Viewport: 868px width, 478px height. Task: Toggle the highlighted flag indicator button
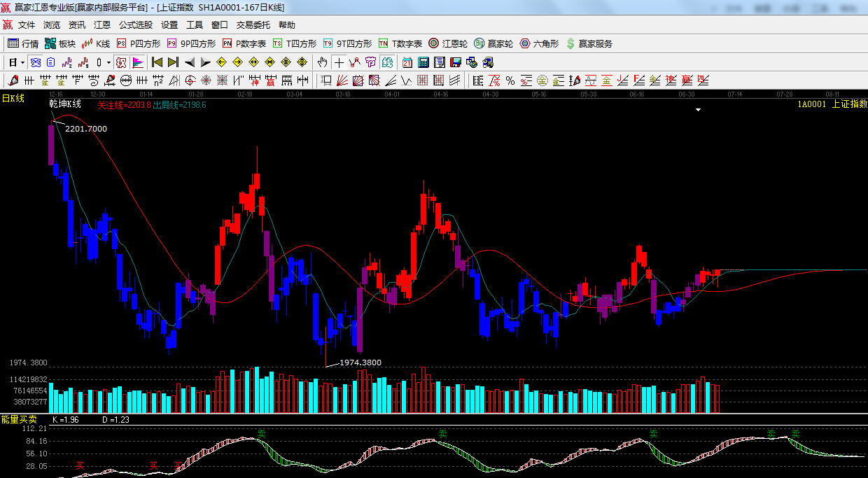[x=137, y=62]
